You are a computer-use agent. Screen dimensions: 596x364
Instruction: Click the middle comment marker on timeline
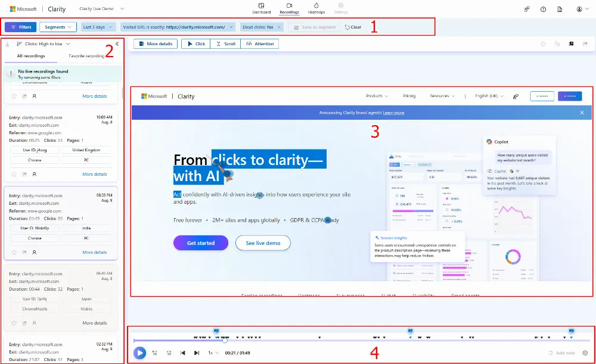[x=410, y=331]
